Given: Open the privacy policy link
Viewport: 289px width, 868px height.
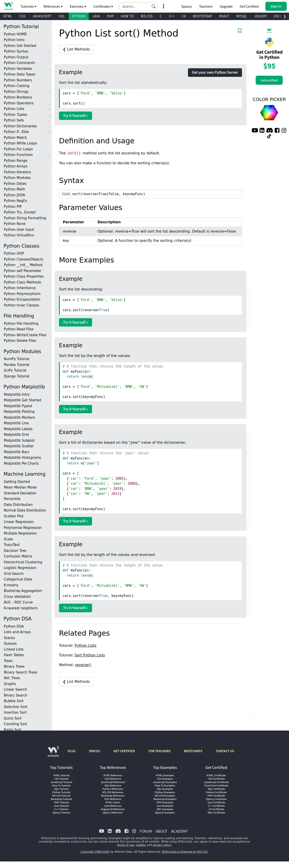Looking at the screenshot, I should point(162,845).
